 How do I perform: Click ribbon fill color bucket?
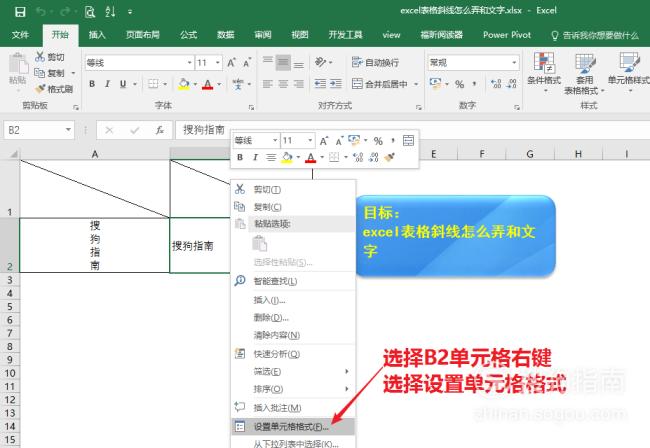pyautogui.click(x=184, y=84)
